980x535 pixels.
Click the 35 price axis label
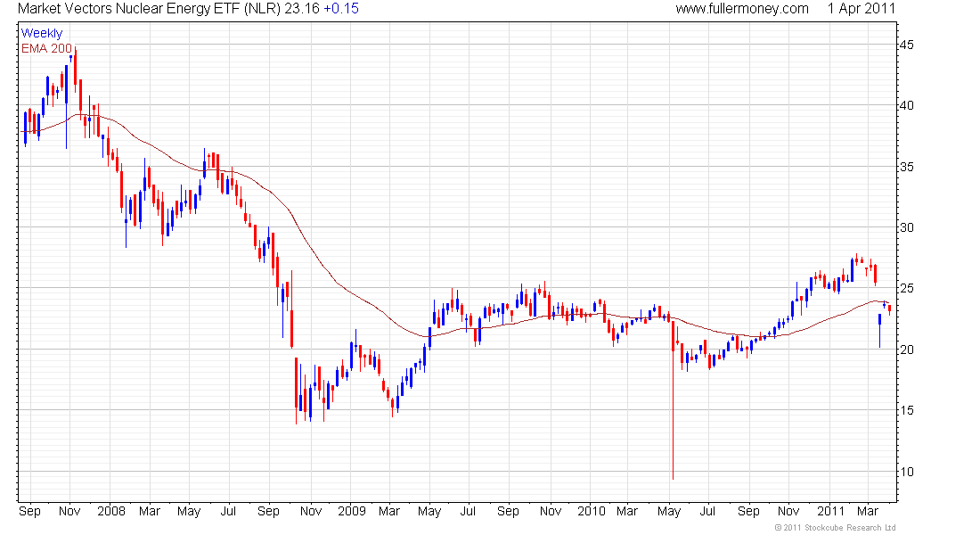pos(906,167)
